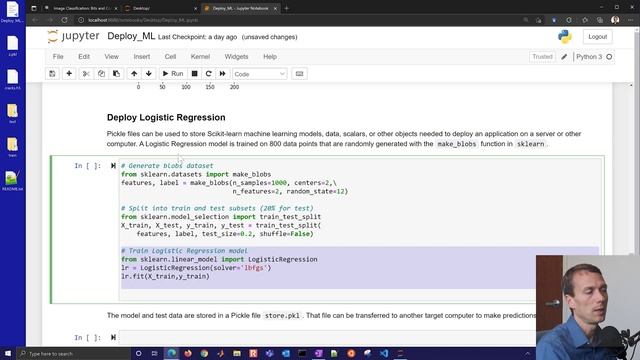Open the Kernel menu
Screen dimensions: 640x360
200,57
